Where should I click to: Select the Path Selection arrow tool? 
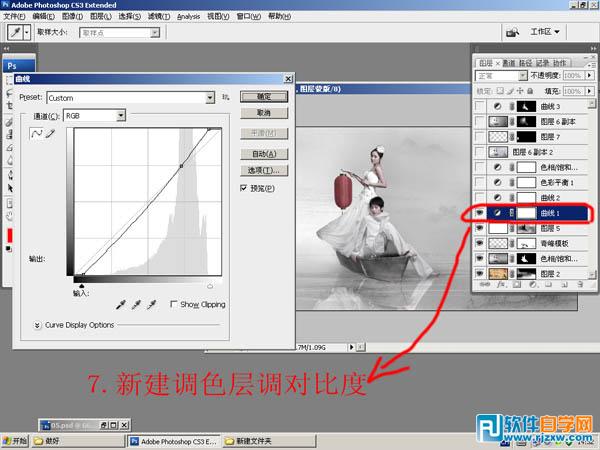(x=10, y=188)
